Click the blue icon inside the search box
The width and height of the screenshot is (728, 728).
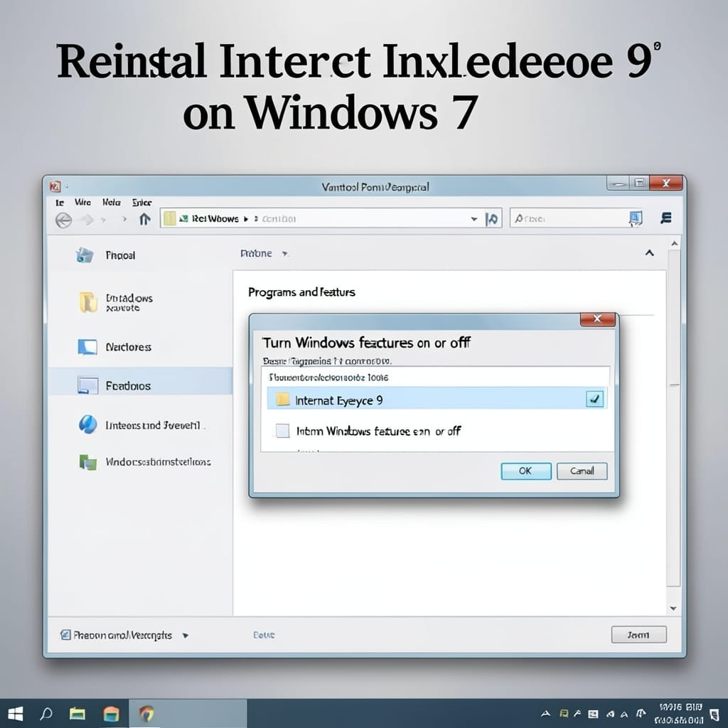[x=635, y=218]
